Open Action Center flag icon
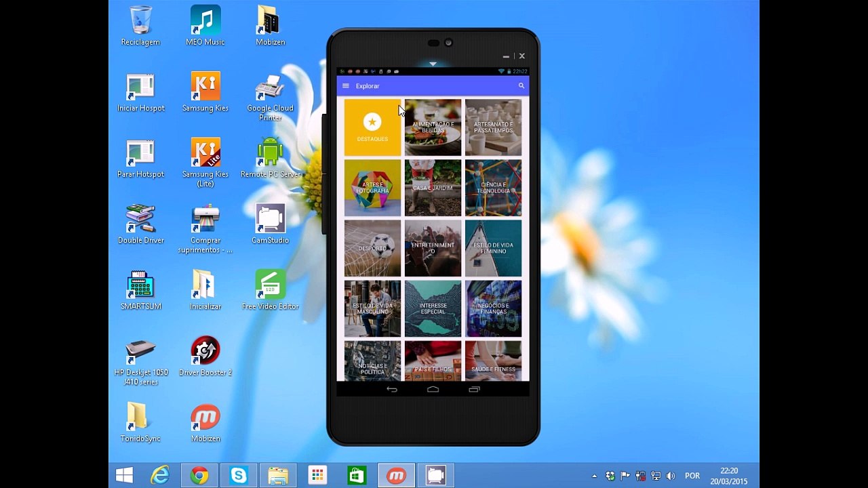 coord(625,476)
